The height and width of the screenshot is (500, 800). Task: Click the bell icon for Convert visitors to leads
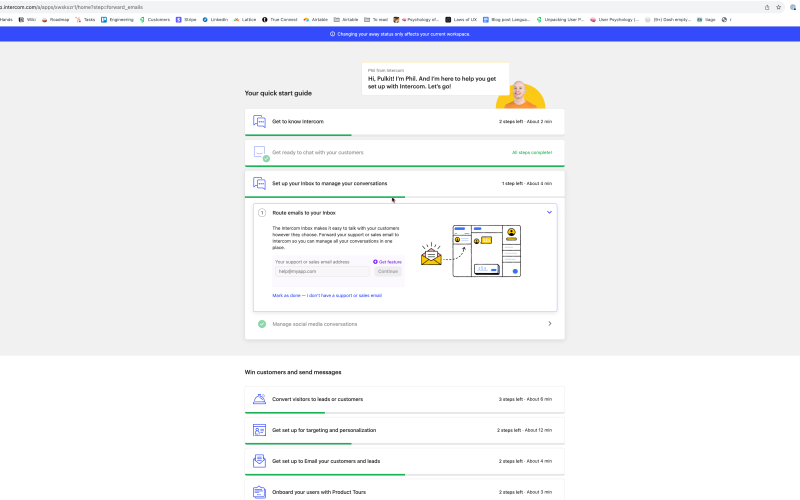(259, 399)
